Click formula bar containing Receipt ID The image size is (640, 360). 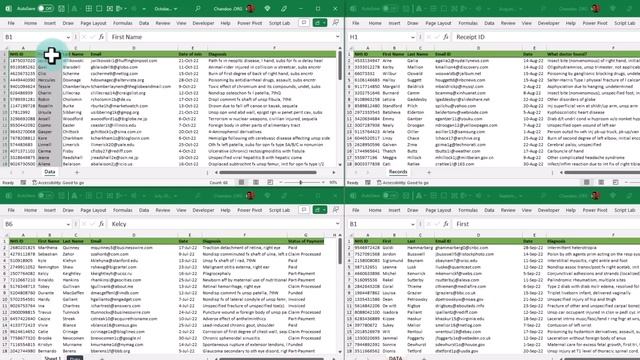(x=546, y=37)
